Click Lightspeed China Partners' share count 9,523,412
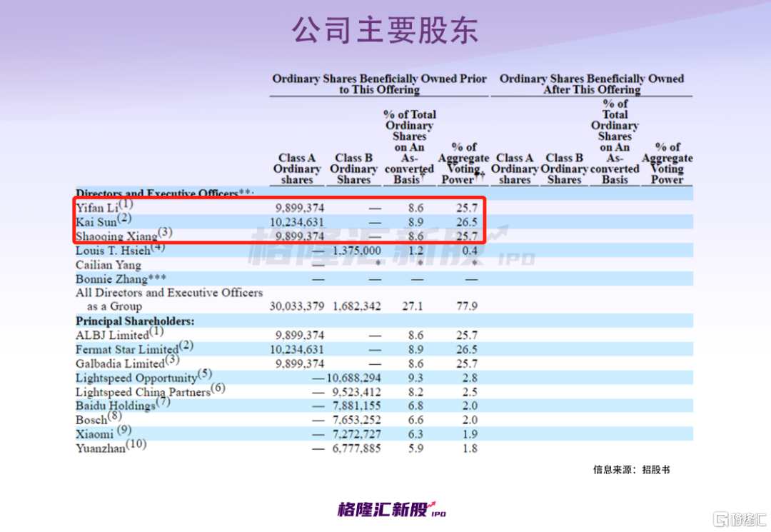Viewport: 771px width, 532px height. click(356, 392)
